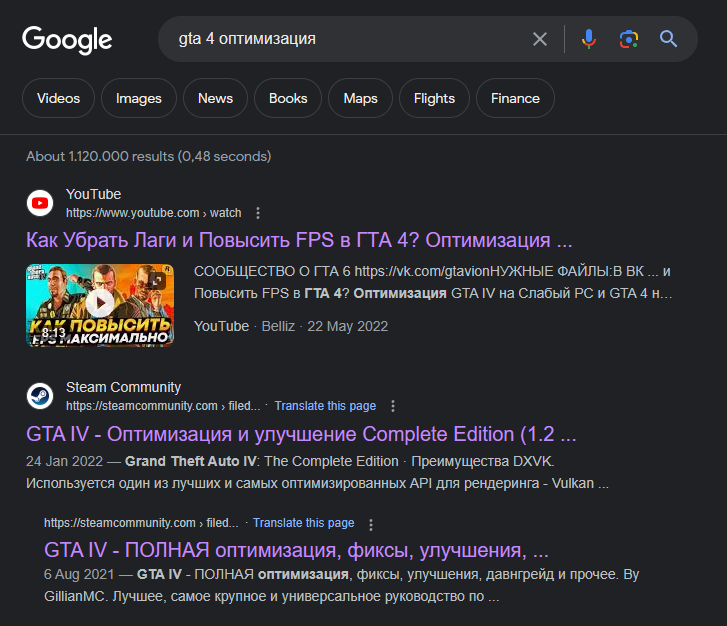Open options menu for second Steam result

[371, 524]
